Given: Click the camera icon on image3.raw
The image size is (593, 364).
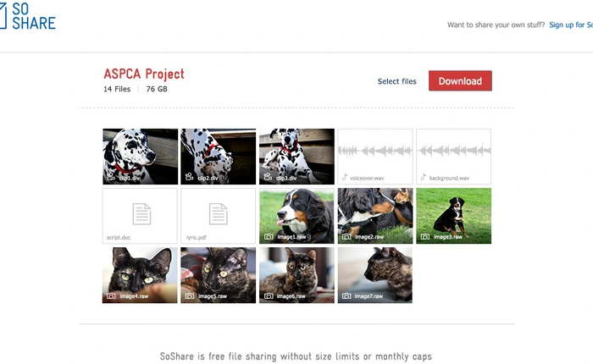Looking at the screenshot, I should tap(425, 237).
